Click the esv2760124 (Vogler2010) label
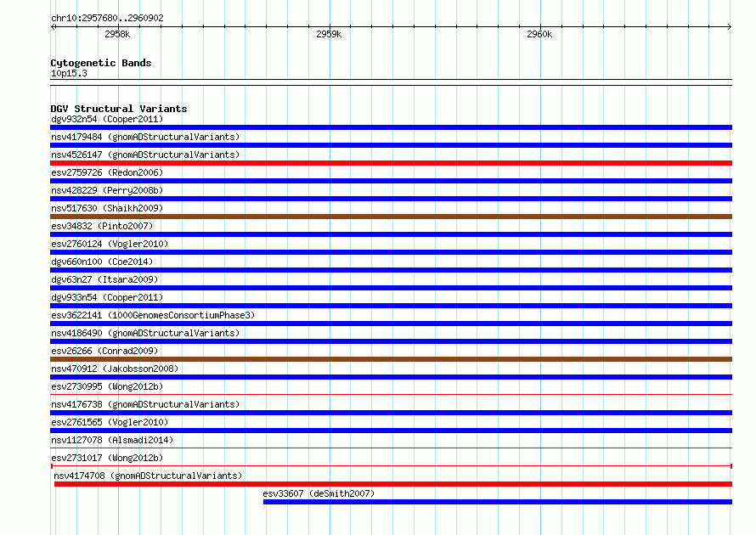The width and height of the screenshot is (756, 535). tap(110, 244)
